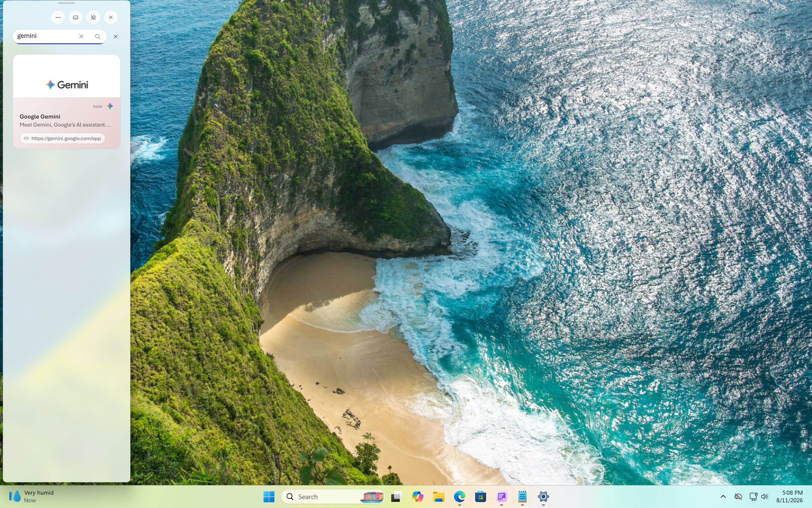Open the gemini.google.com/app link
812x508 pixels.
(62, 138)
